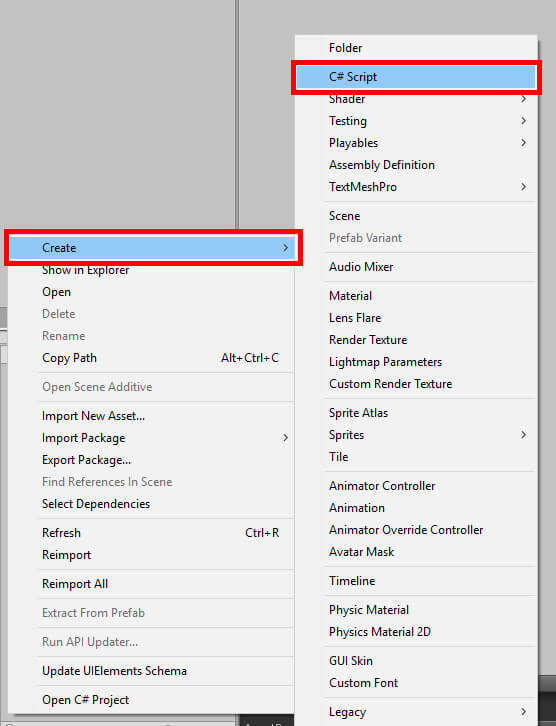Open the Playables submenu
Screen dimensions: 556x726
[416, 143]
